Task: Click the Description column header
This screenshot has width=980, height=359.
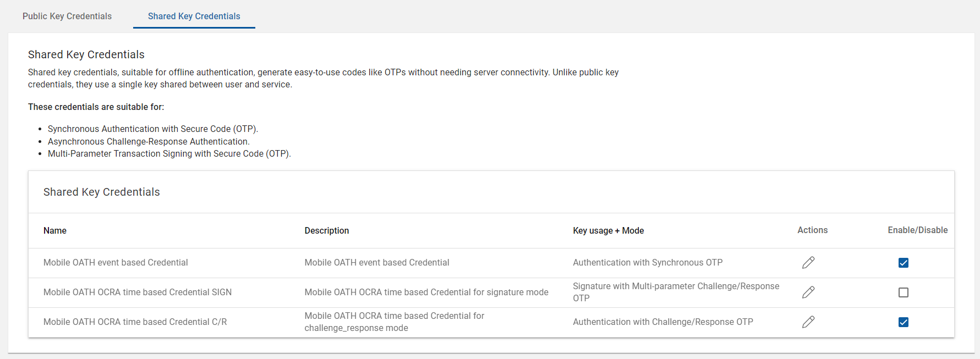Action: pyautogui.click(x=327, y=231)
